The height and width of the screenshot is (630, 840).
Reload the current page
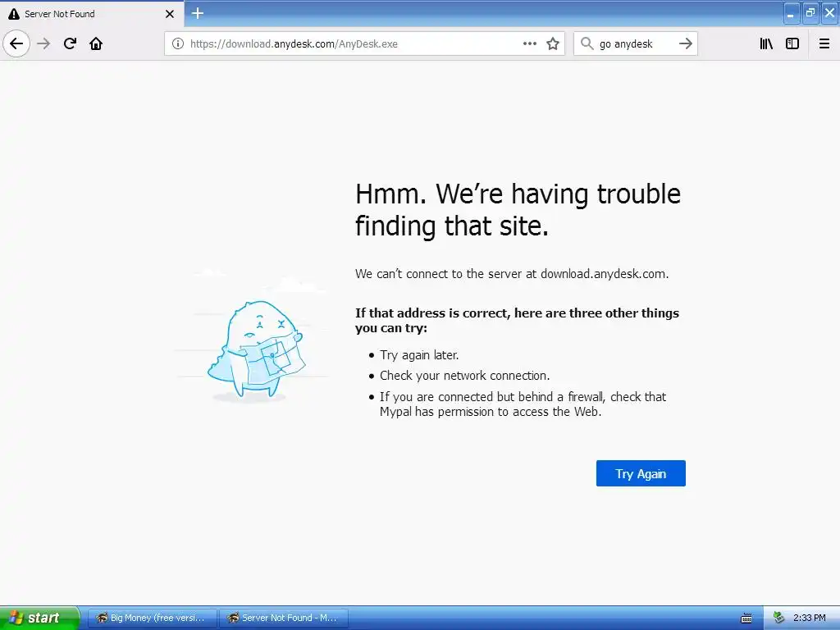click(x=70, y=43)
